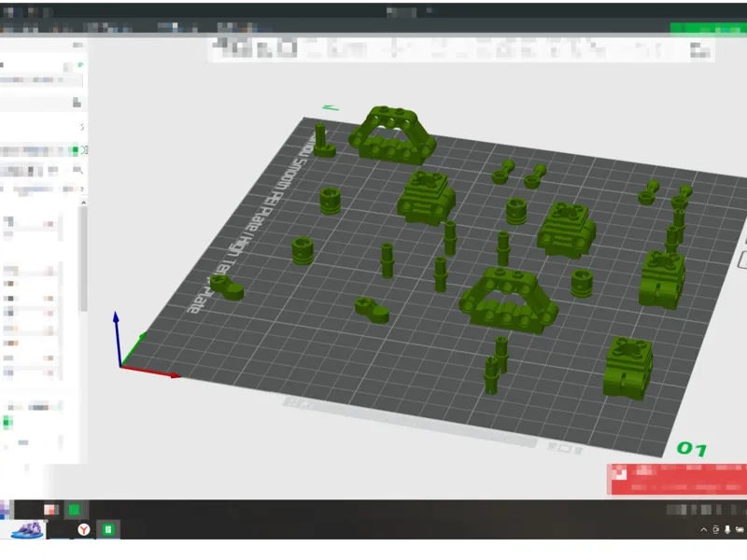The image size is (747, 560).
Task: Select plate number 01 label
Action: coord(692,449)
